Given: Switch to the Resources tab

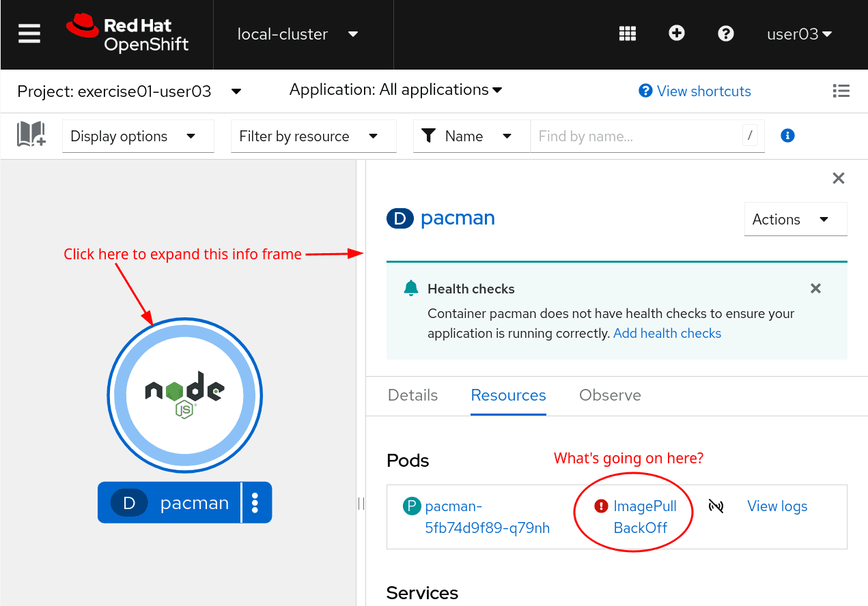Looking at the screenshot, I should 509,396.
